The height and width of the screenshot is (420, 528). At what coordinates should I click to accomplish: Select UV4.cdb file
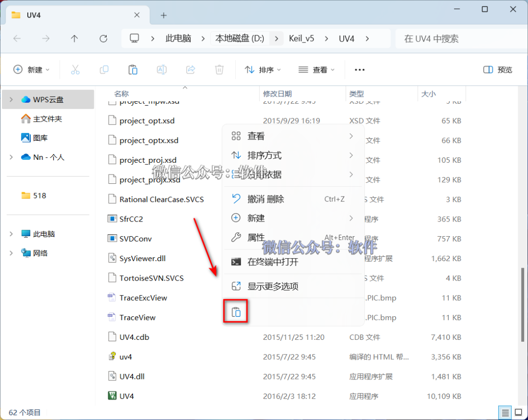129,337
